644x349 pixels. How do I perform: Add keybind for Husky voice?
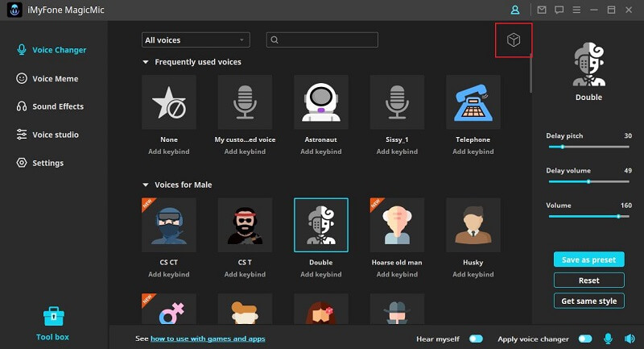(x=473, y=274)
